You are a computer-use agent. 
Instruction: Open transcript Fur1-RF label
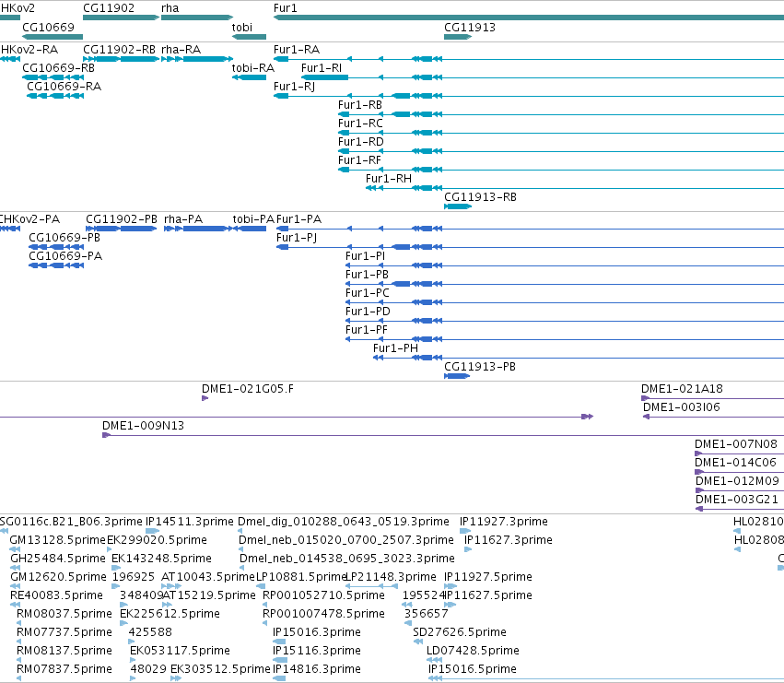(359, 160)
